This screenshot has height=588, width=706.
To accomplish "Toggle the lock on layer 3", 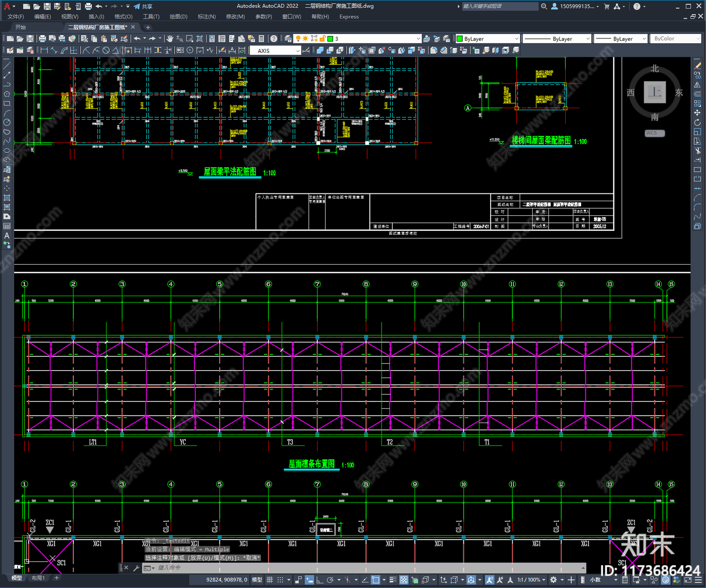I will pyautogui.click(x=323, y=39).
